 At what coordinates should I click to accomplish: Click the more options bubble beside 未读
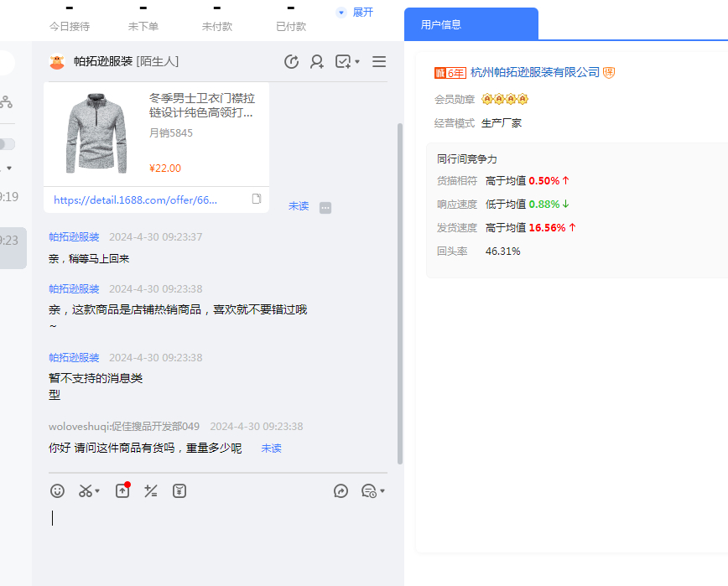tap(325, 207)
